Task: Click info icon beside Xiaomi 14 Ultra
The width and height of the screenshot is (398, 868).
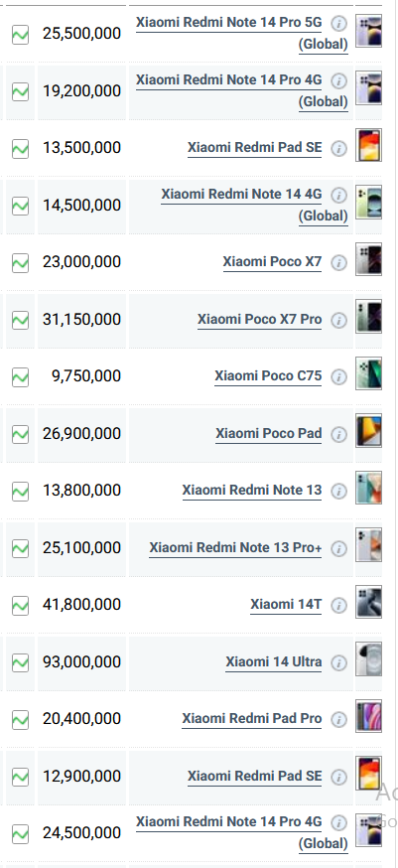Action: pyautogui.click(x=338, y=662)
